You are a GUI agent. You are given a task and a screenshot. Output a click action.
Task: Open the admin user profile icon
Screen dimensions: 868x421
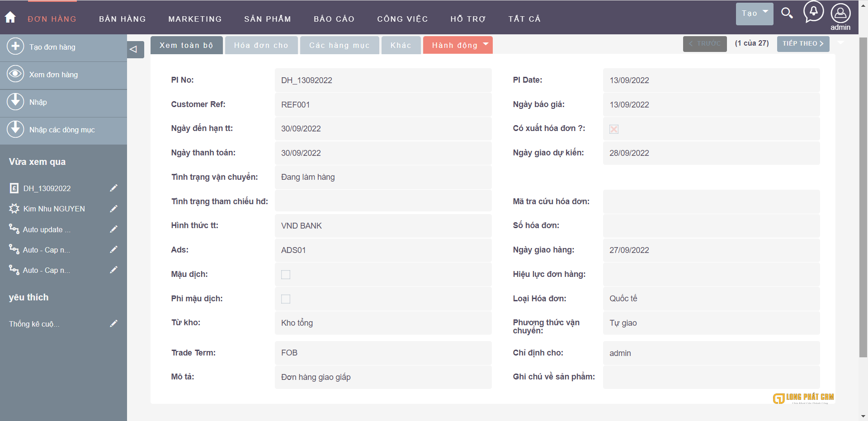[x=840, y=14]
